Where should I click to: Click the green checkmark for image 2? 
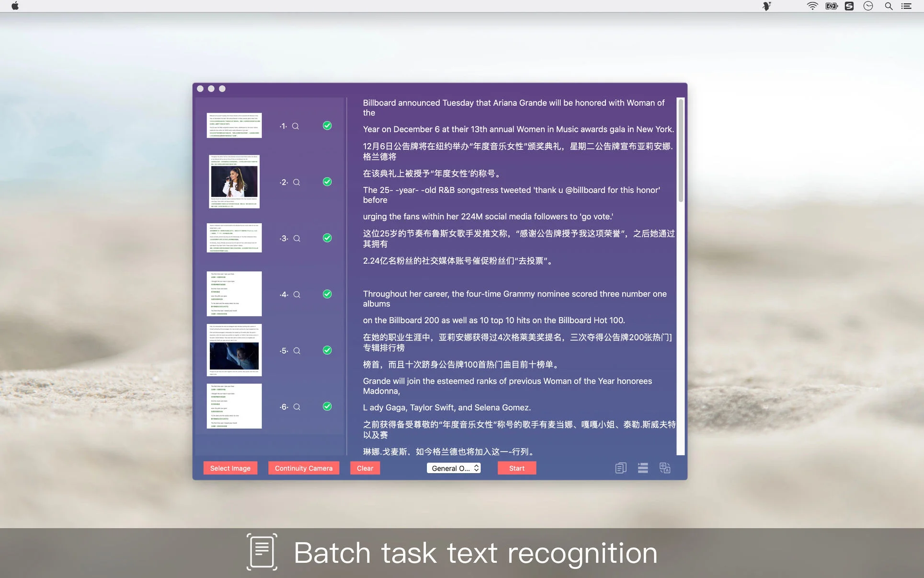[x=327, y=182]
